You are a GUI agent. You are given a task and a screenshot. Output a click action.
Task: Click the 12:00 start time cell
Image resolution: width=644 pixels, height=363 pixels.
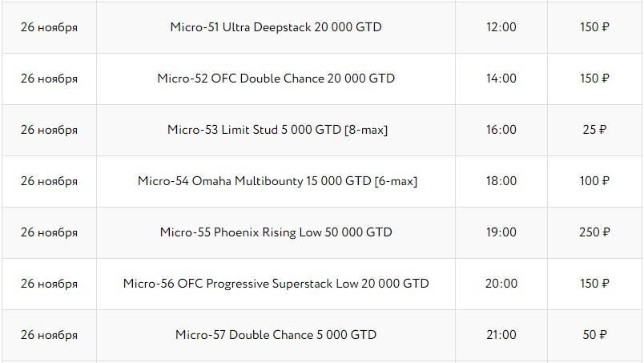[501, 27]
